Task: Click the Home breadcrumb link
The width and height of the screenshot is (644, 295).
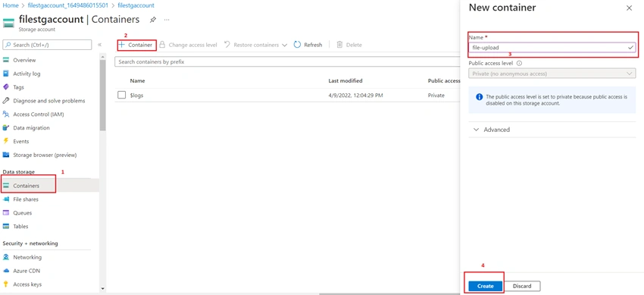Action: click(11, 6)
